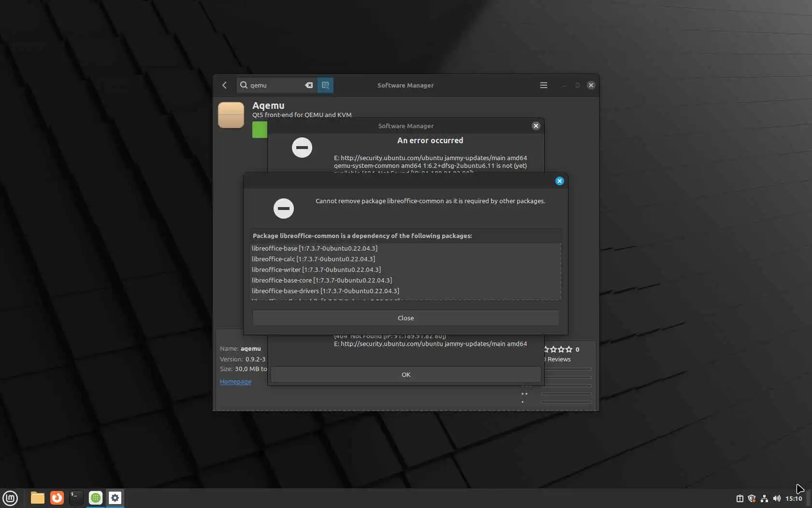
Task: Select the libreoffice-calc package row
Action: tap(406, 259)
